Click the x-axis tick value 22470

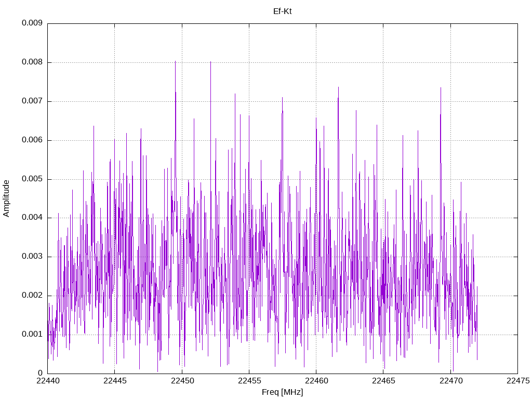451,381
